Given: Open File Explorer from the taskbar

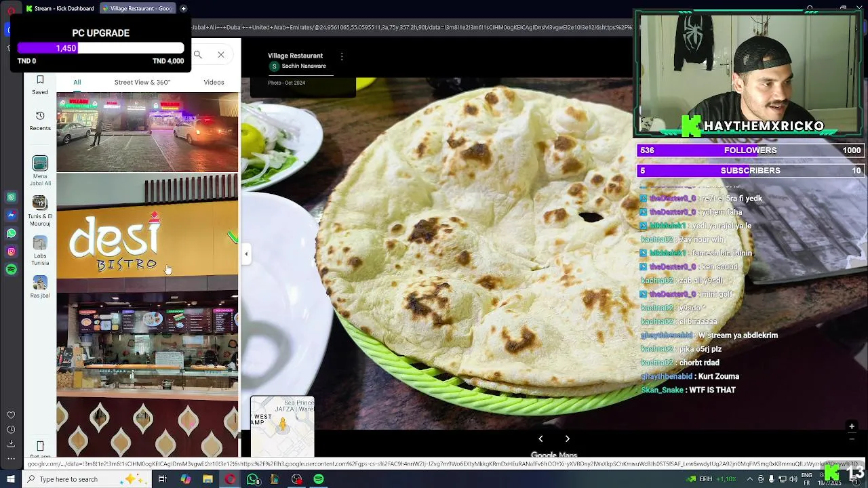Looking at the screenshot, I should [208, 479].
